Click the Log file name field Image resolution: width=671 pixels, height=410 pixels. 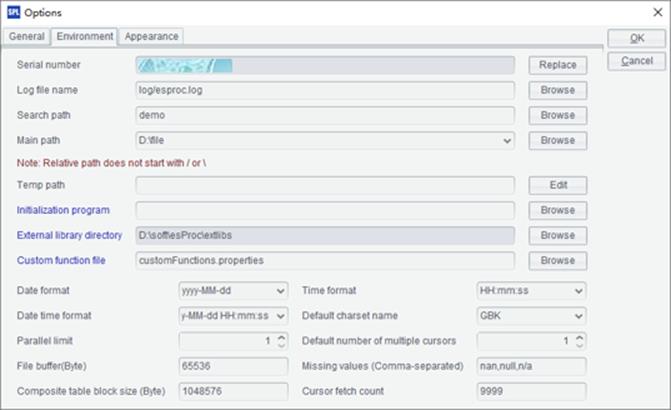pos(325,90)
